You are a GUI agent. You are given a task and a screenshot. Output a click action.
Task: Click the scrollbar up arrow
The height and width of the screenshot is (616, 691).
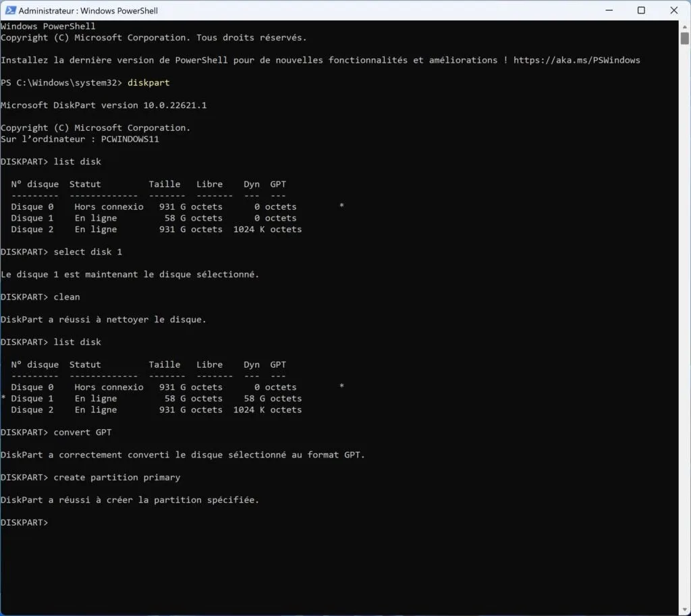(684, 25)
